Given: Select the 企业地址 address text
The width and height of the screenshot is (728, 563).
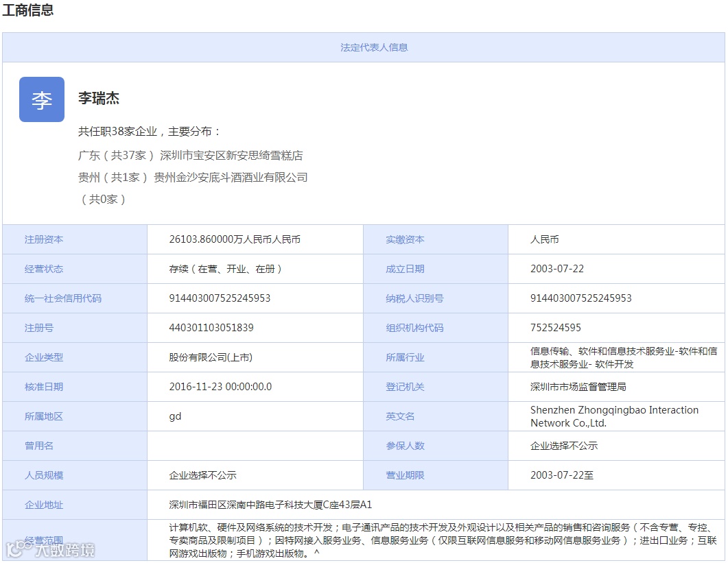Looking at the screenshot, I should pos(270,505).
